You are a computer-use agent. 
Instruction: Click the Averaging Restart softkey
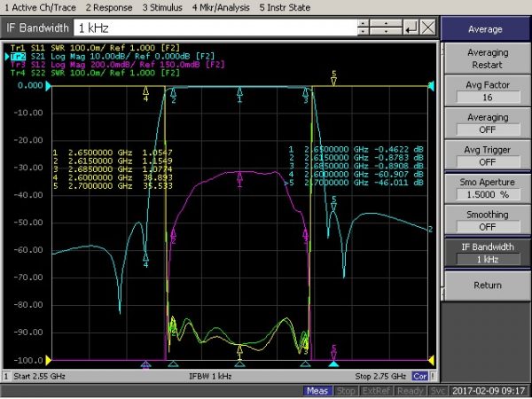[487, 59]
